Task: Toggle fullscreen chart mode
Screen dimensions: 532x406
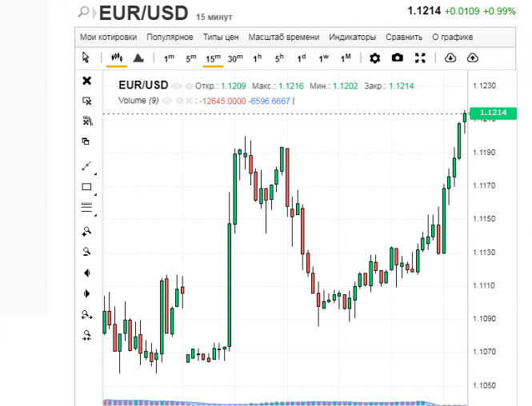Action: pyautogui.click(x=420, y=58)
